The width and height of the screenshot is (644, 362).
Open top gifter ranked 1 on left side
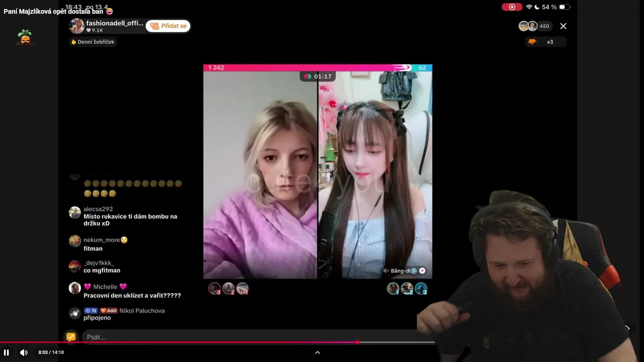(243, 289)
